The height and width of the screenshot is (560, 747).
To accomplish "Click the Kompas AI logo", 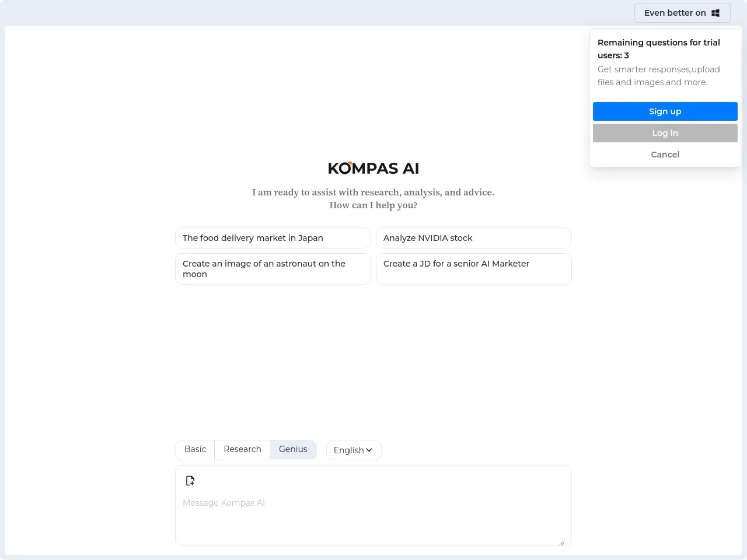I will coord(373,169).
